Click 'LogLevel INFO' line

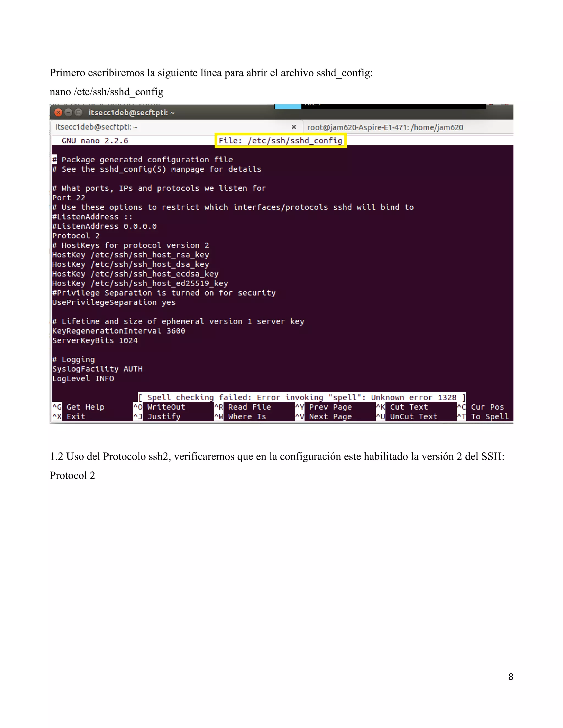(x=83, y=378)
